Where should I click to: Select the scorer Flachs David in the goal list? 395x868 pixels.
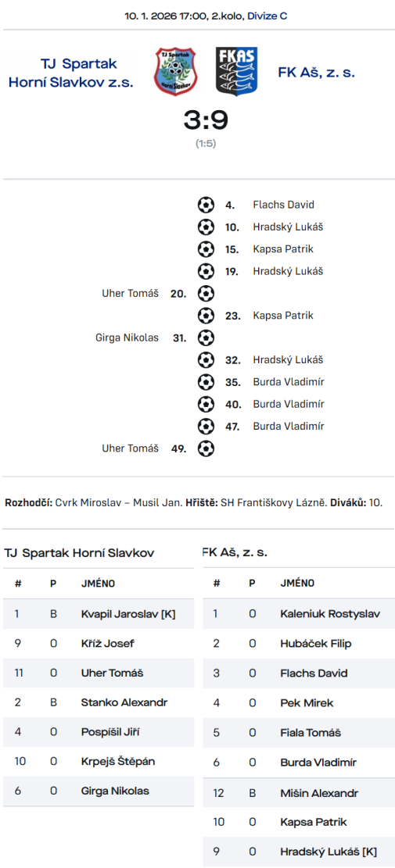(x=284, y=205)
